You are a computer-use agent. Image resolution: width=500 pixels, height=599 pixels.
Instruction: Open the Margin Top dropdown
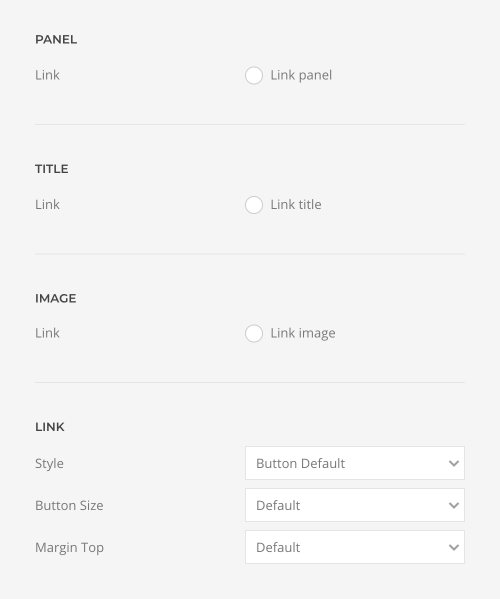pyautogui.click(x=355, y=547)
